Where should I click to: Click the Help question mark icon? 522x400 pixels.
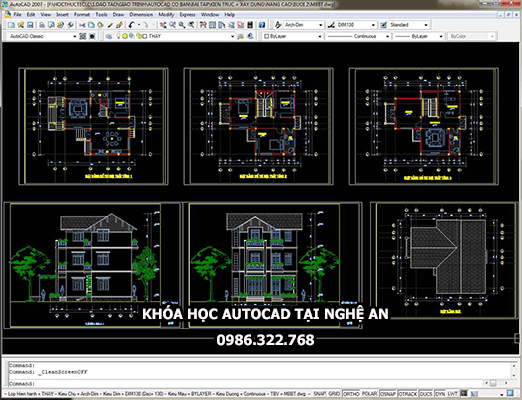click(x=262, y=25)
